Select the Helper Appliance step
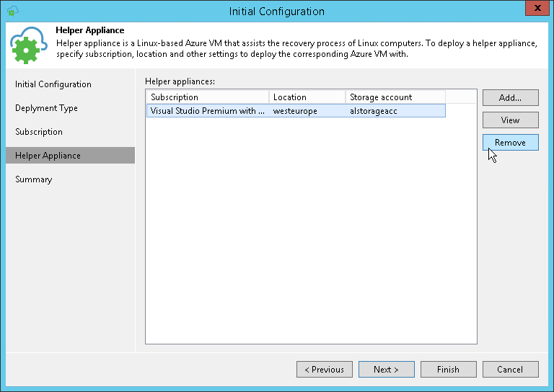The image size is (554, 392). point(48,156)
